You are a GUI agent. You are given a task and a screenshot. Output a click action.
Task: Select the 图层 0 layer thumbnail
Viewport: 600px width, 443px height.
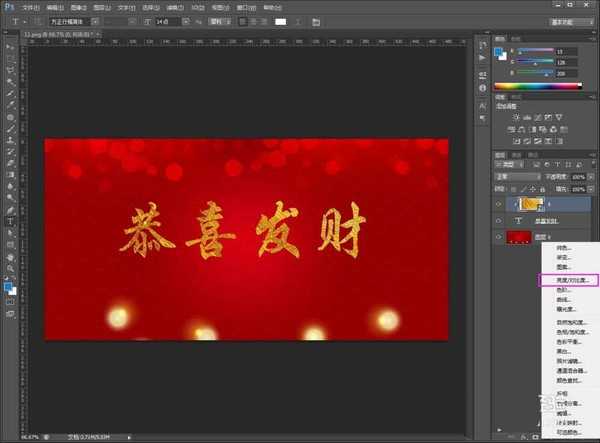(519, 237)
